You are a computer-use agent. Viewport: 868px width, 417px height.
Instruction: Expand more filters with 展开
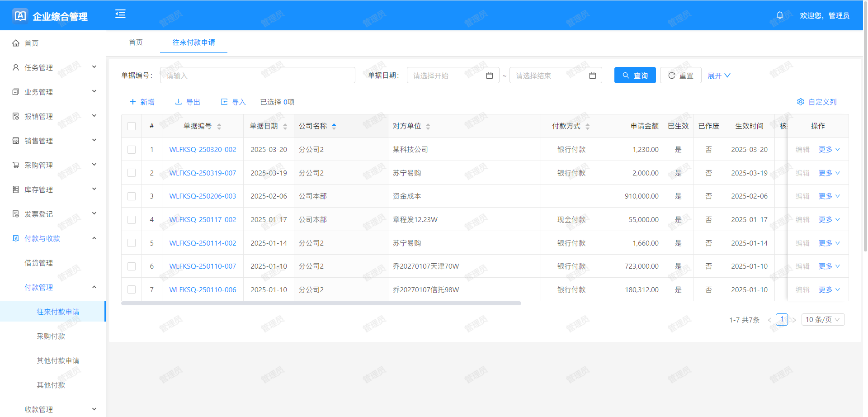pos(719,76)
